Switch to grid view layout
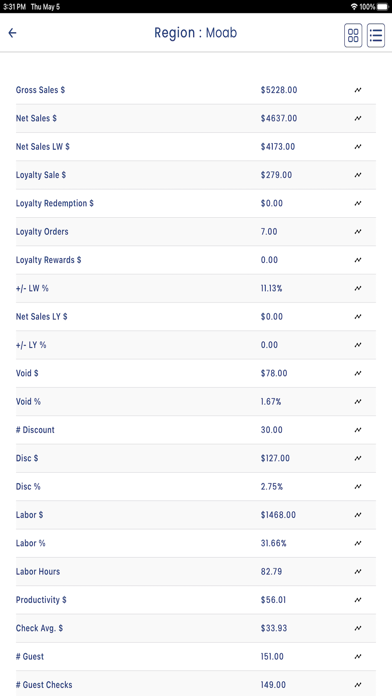392x696 pixels. [x=353, y=36]
